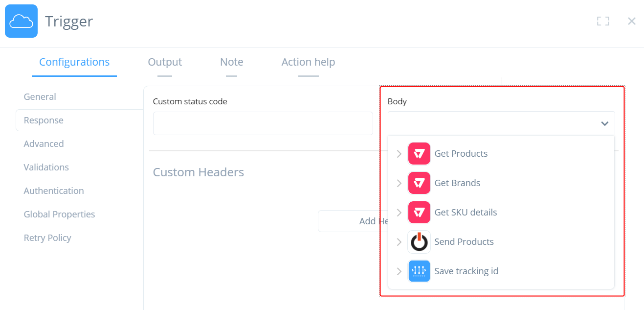Click the Get SKU details icon

tap(419, 213)
